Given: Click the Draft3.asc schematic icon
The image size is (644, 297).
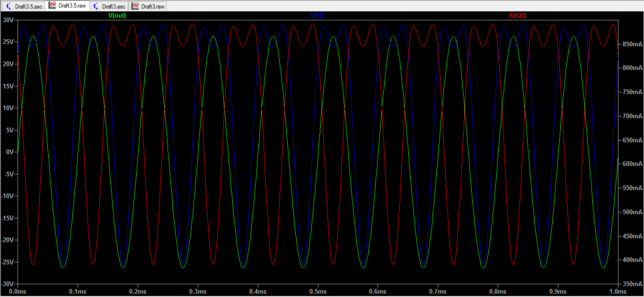Looking at the screenshot, I should click(96, 6).
